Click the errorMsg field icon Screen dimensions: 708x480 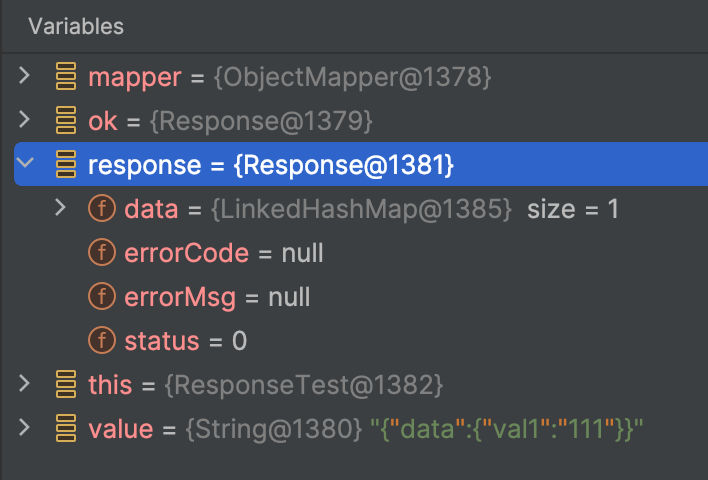coord(102,297)
